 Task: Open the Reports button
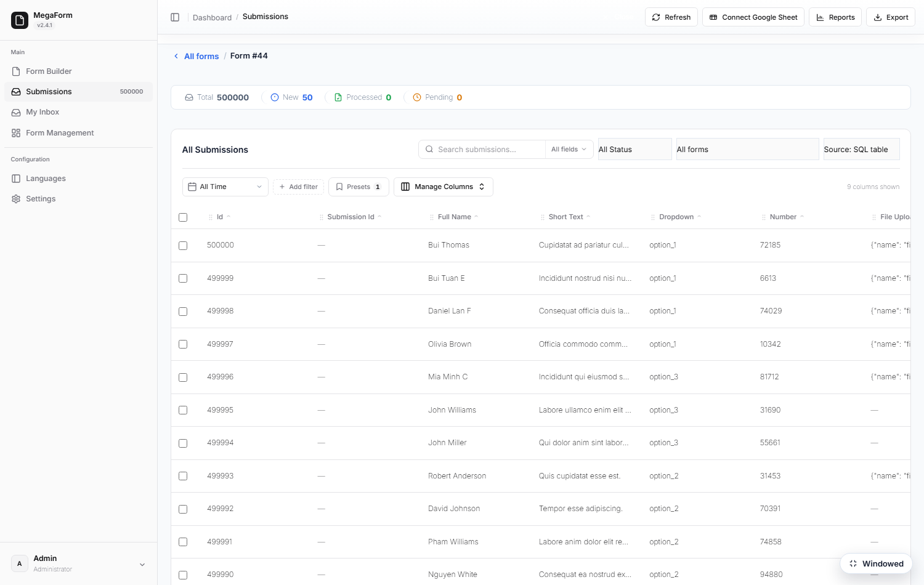(835, 17)
